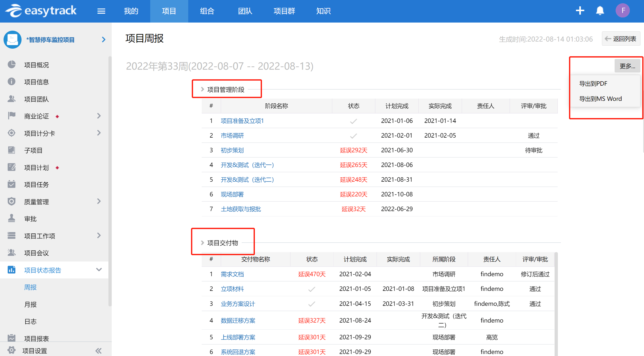
Task: Open the 市场调研 stage link
Action: point(232,136)
